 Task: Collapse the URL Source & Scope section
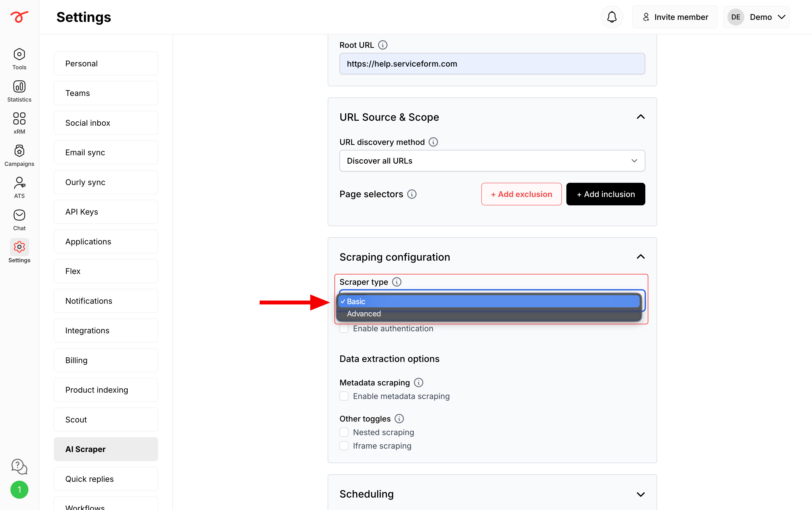click(x=640, y=117)
